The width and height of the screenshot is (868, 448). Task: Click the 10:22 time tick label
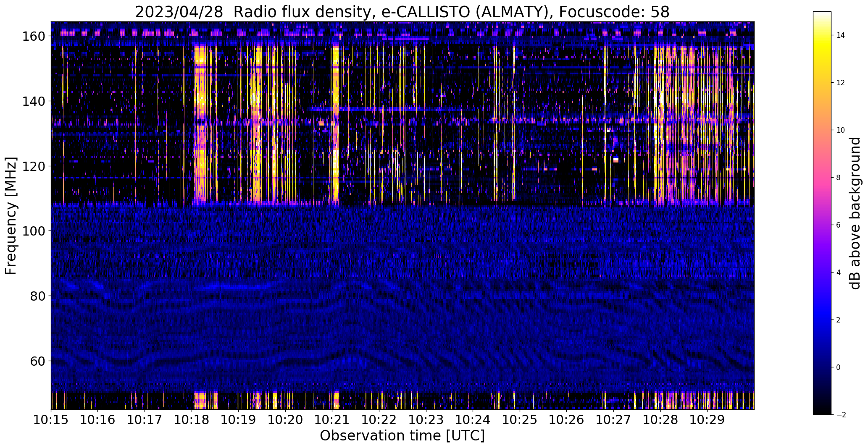[x=379, y=419]
